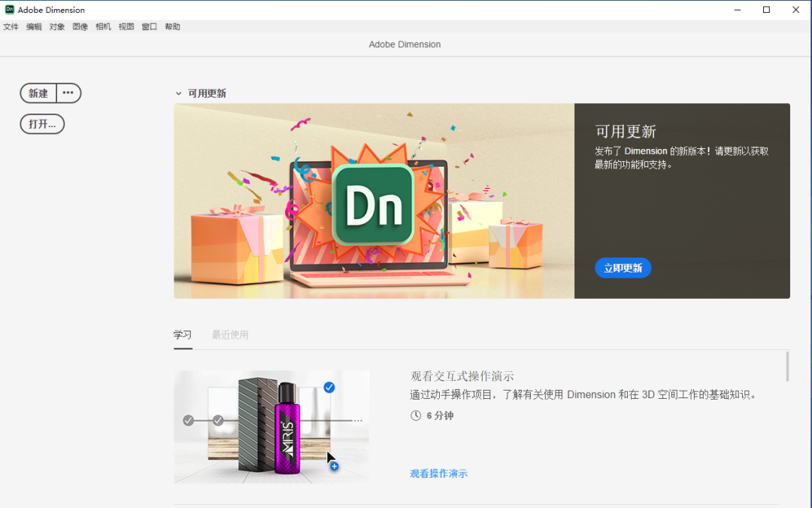Click the plus badge on the tutorial image

tap(333, 465)
